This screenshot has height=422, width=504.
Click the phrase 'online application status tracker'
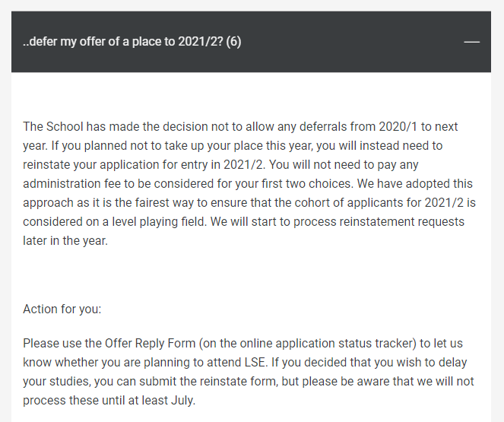coord(328,343)
